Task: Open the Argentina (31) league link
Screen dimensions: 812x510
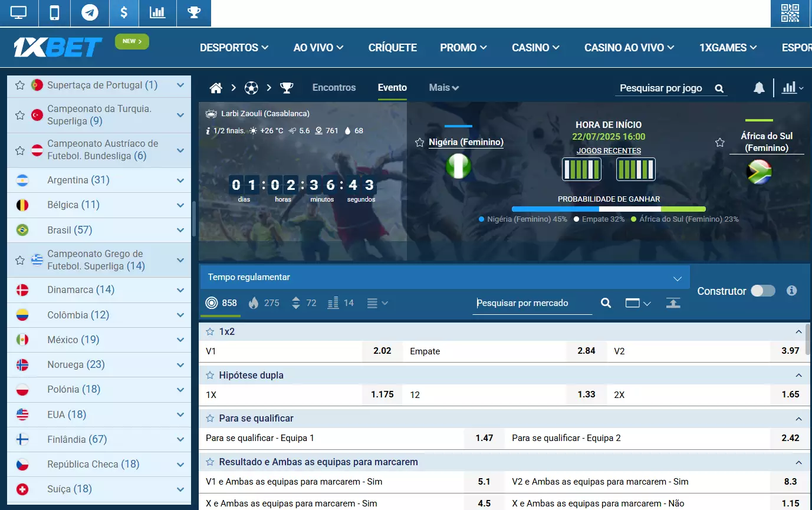Action: 78,180
